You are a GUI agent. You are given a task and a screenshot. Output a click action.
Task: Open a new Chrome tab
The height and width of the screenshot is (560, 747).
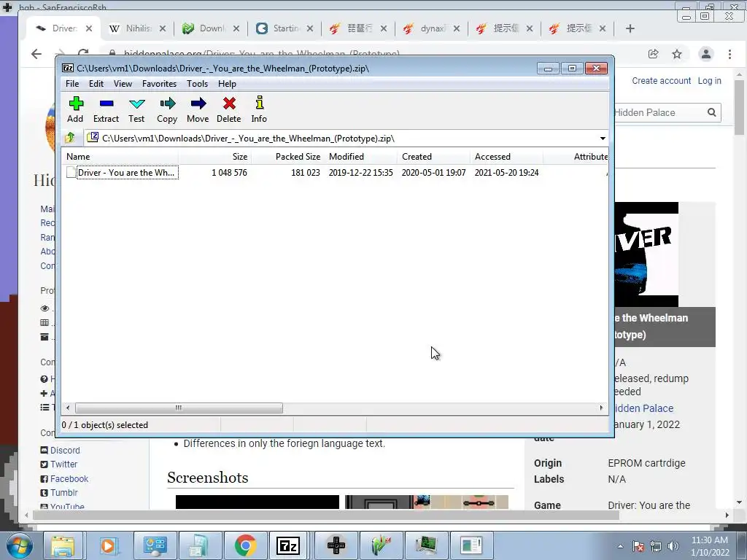coord(630,28)
